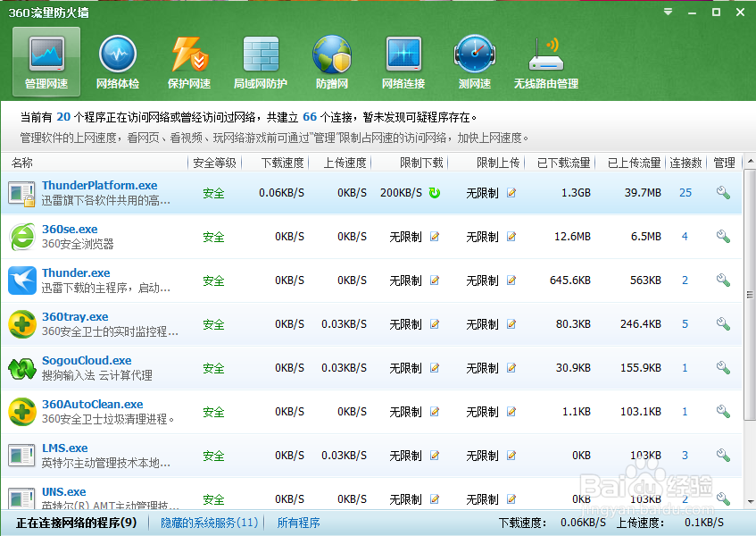756x536 pixels.
Task: Edit upload limit for 360tray.exe
Action: pos(511,324)
